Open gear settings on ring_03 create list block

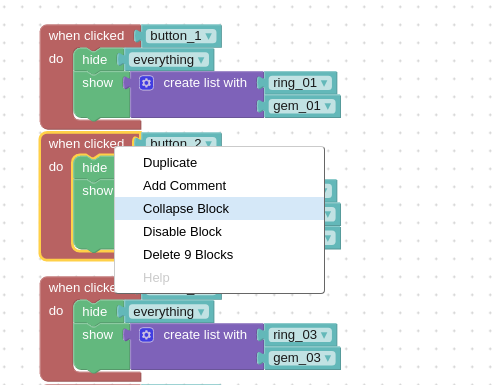coord(146,335)
